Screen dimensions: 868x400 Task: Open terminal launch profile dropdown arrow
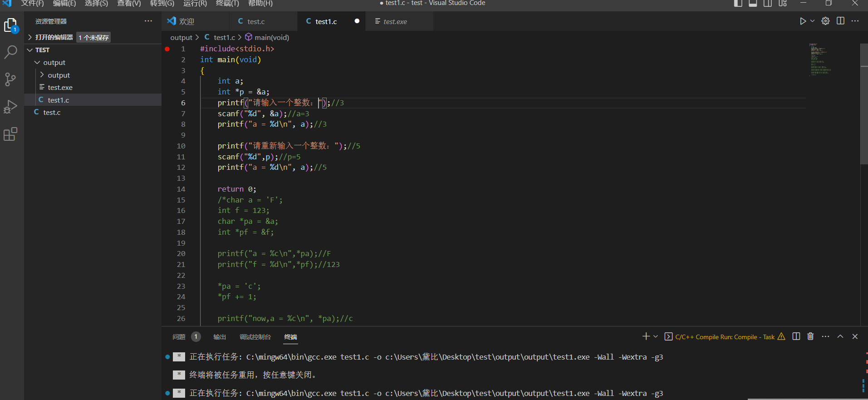pyautogui.click(x=656, y=336)
